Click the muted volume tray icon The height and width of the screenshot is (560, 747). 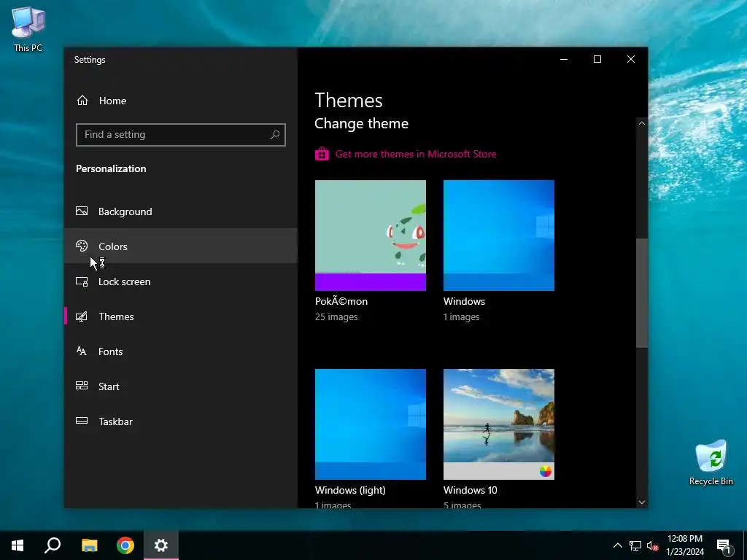[653, 545]
